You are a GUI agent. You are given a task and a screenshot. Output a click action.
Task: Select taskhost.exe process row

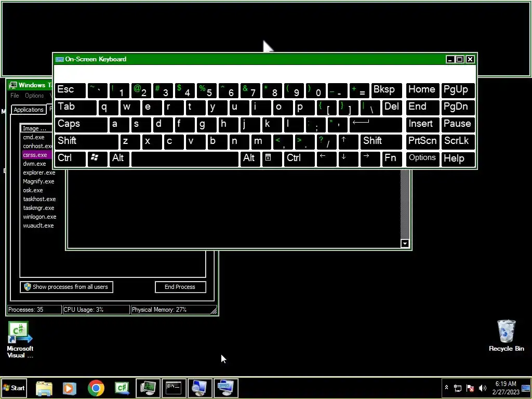pos(39,199)
